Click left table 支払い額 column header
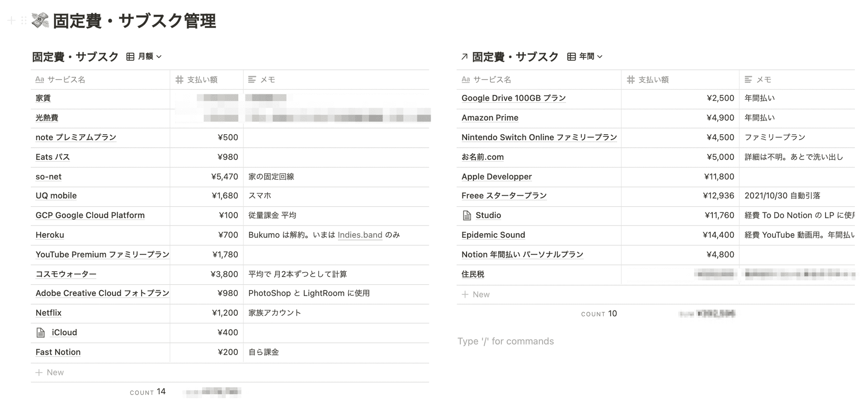The image size is (868, 408). click(x=207, y=80)
